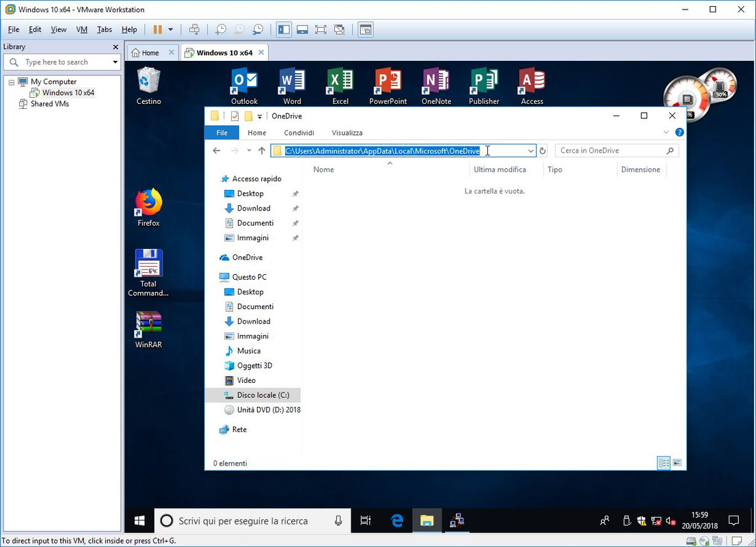Viewport: 756px width, 547px height.
Task: Open the Library search dropdown arrow
Action: (x=115, y=62)
